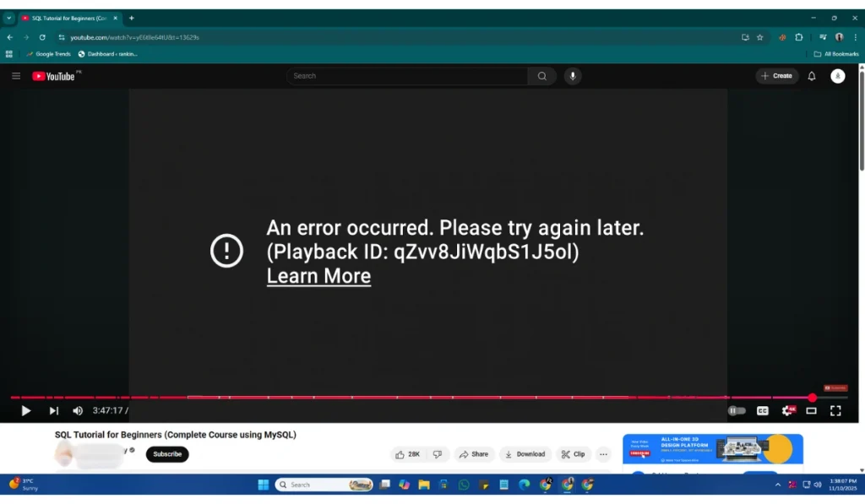Subscribe to the channel

(x=166, y=454)
